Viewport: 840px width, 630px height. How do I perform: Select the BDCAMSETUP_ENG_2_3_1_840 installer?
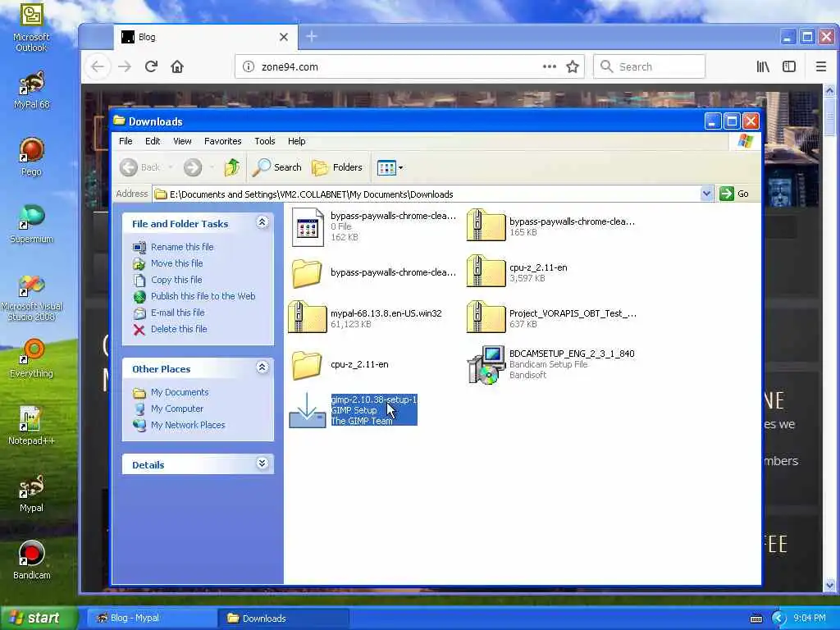click(551, 364)
